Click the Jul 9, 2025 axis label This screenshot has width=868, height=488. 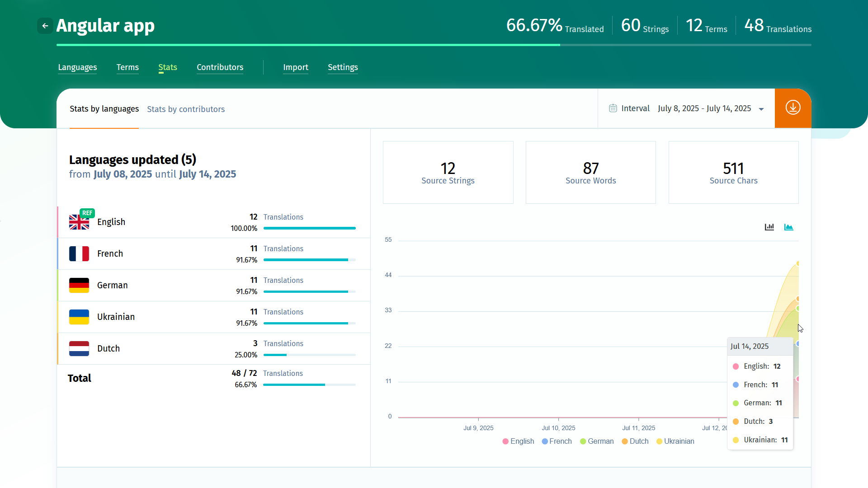click(x=478, y=428)
